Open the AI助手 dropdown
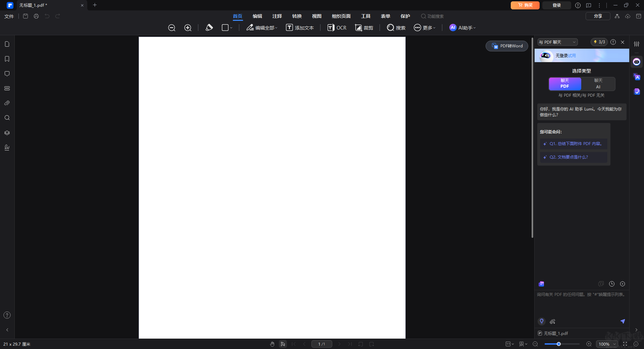Image resolution: width=644 pixels, height=349 pixels. pos(462,28)
